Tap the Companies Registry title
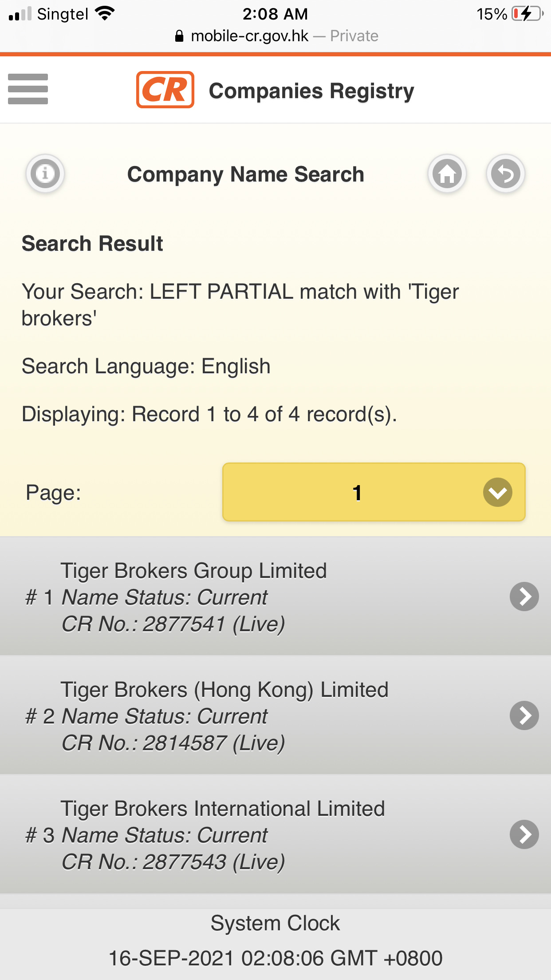The image size is (551, 980). 311,91
